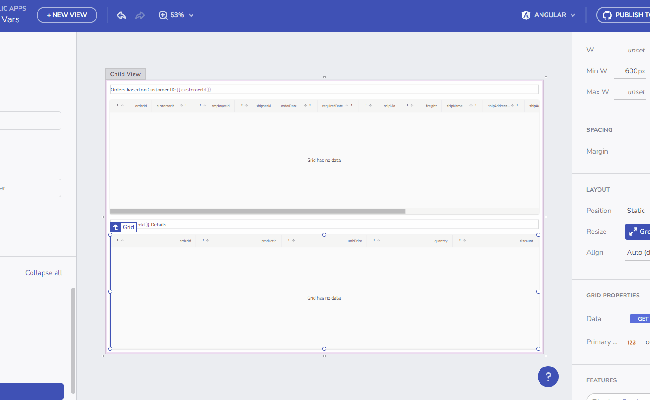The image size is (650, 400).
Task: Click the Collapse all link
Action: click(43, 273)
